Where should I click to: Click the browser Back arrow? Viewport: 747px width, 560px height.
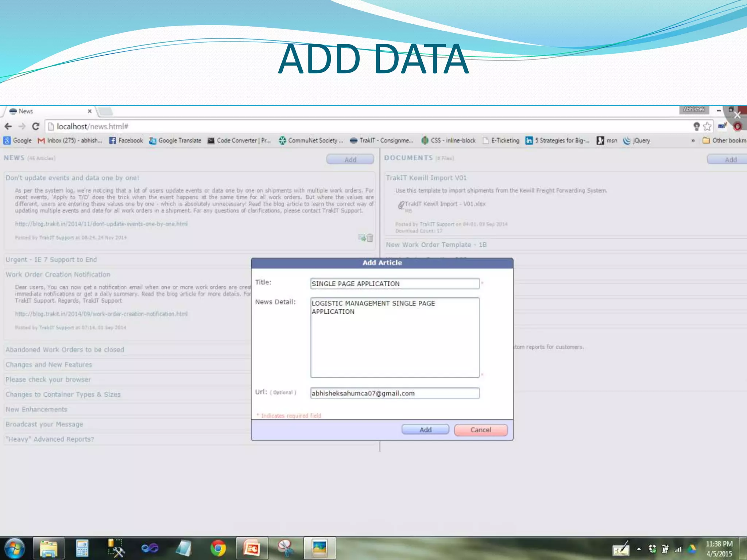(x=8, y=127)
